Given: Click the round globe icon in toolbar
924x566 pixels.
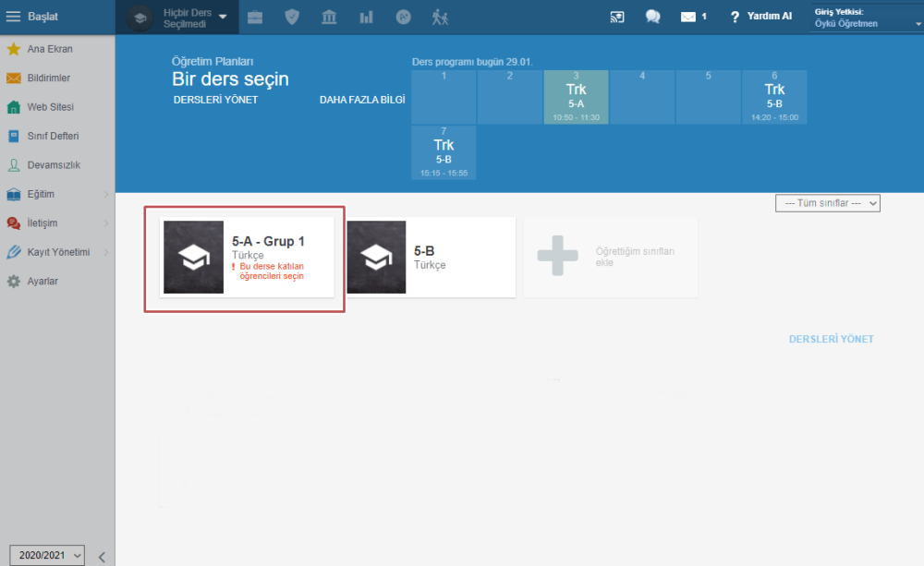Looking at the screenshot, I should pos(403,17).
